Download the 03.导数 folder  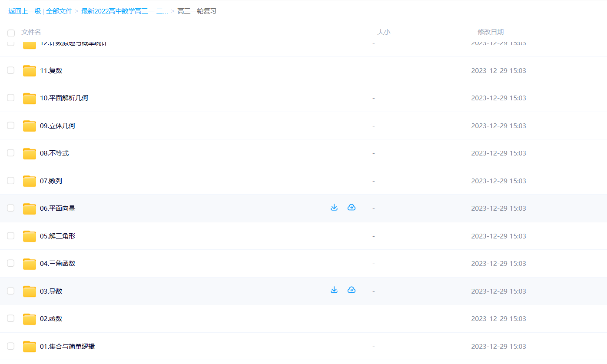(x=334, y=290)
